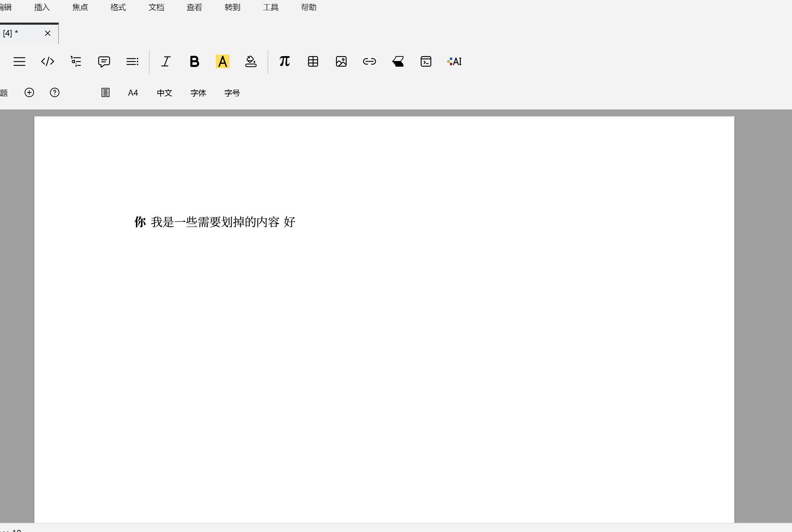Click the circled plus button
Image resolution: width=792 pixels, height=532 pixels.
29,92
